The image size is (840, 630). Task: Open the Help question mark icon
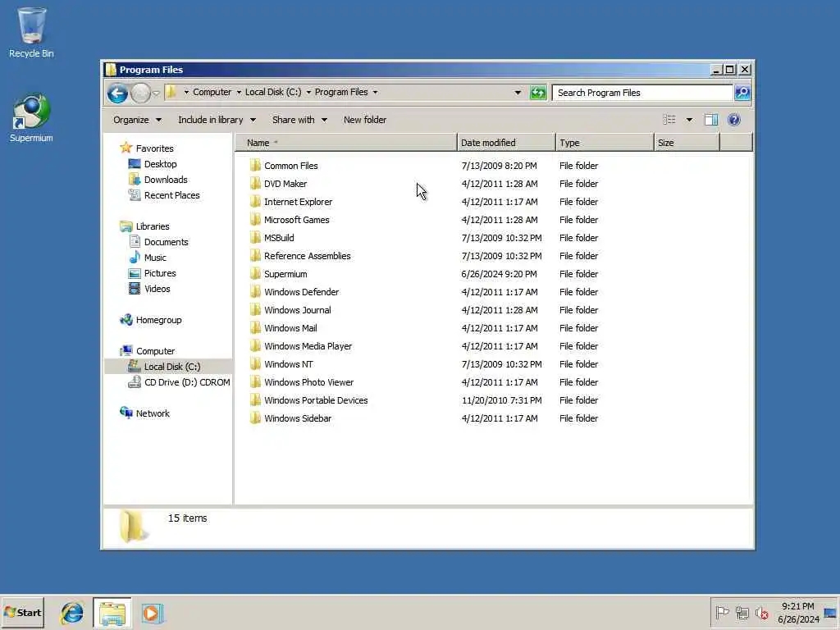click(734, 120)
